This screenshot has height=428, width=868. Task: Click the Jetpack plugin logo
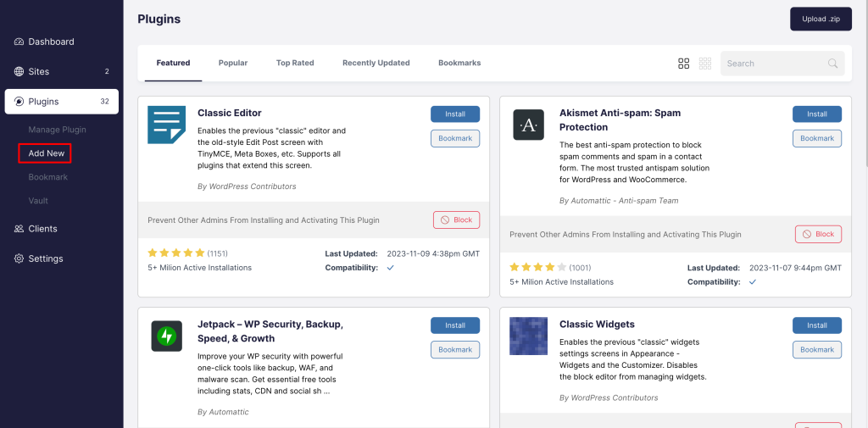(167, 336)
